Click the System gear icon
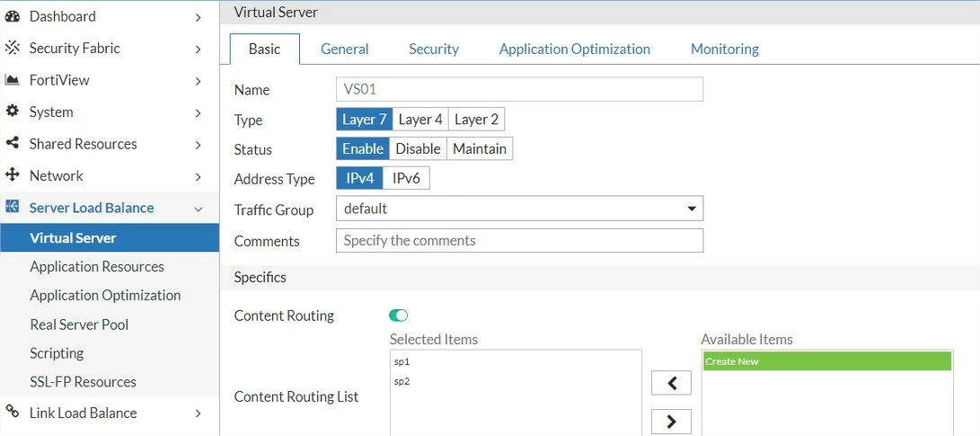Image resolution: width=980 pixels, height=436 pixels. (12, 111)
